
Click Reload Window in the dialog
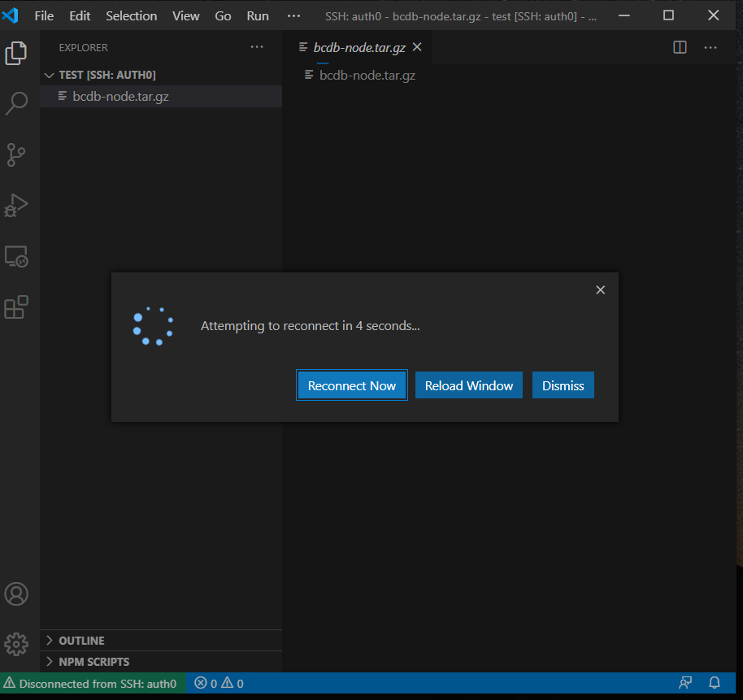point(468,385)
